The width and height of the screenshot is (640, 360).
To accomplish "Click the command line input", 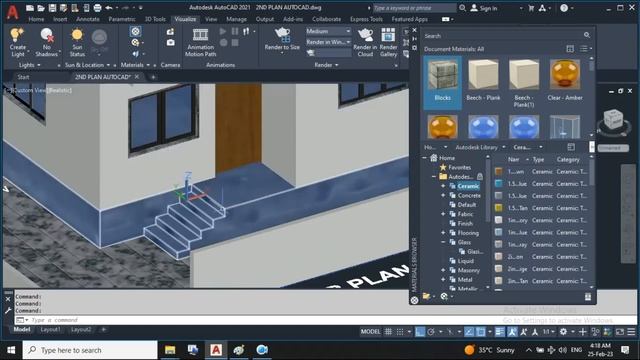I will coord(325,320).
